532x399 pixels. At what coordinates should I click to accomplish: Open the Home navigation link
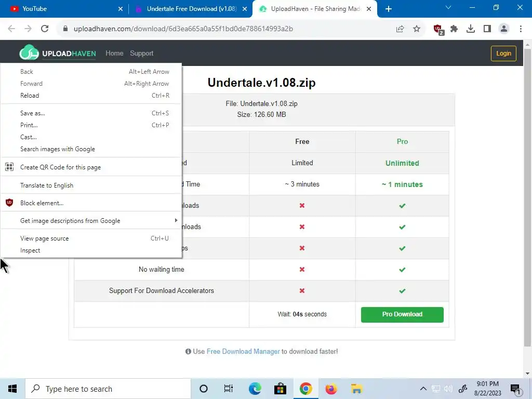coord(114,54)
